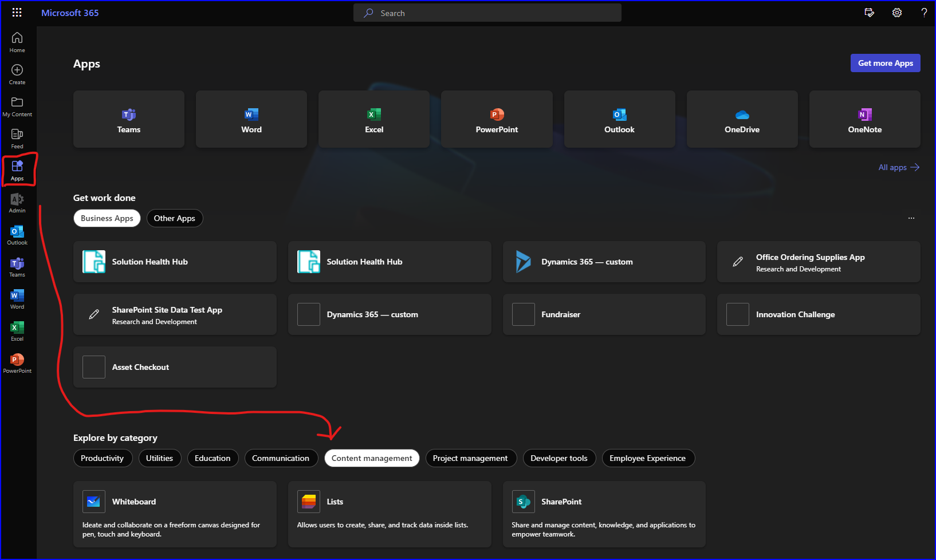The width and height of the screenshot is (936, 560).
Task: Open the Dynamics 365 custom card with the blue arrow icon
Action: tap(604, 262)
